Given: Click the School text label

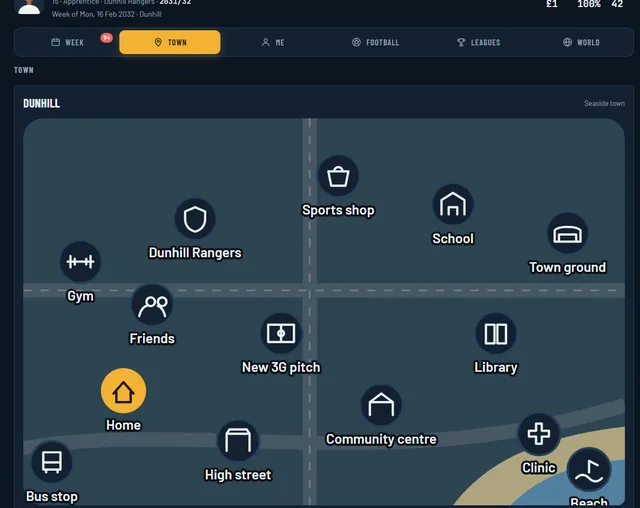Looking at the screenshot, I should click(x=453, y=239).
